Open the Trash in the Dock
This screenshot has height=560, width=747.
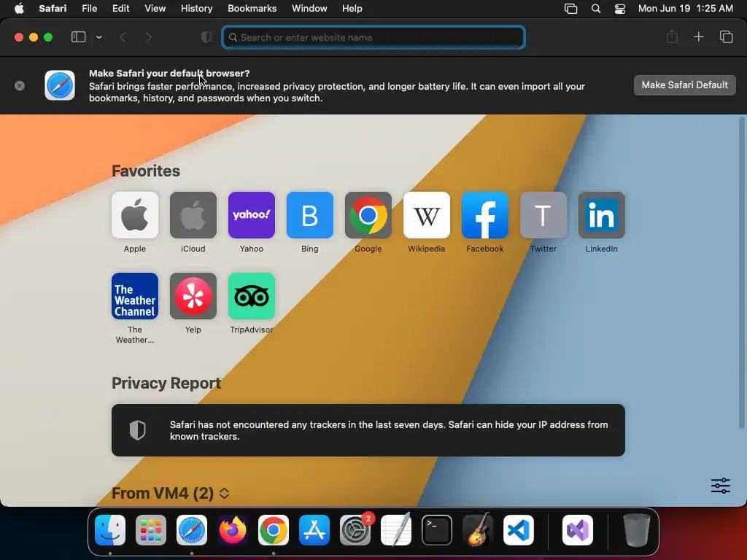point(636,530)
